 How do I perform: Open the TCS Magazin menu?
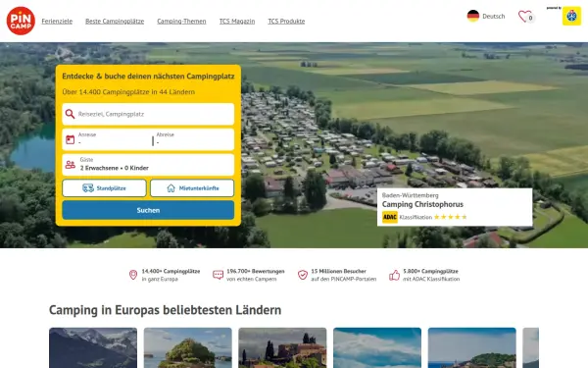click(237, 21)
